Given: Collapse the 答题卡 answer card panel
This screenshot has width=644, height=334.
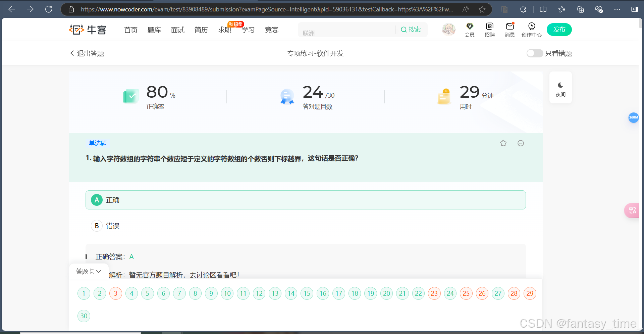Looking at the screenshot, I should (88, 271).
